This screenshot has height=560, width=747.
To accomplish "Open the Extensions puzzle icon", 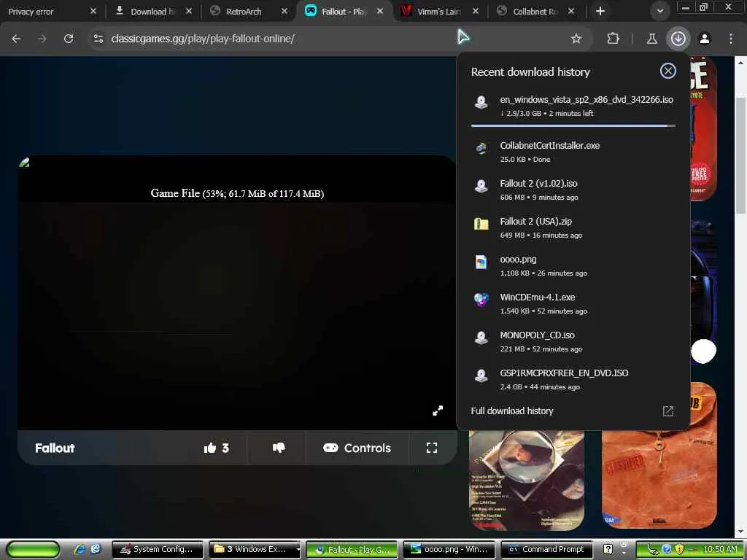I will (x=613, y=39).
